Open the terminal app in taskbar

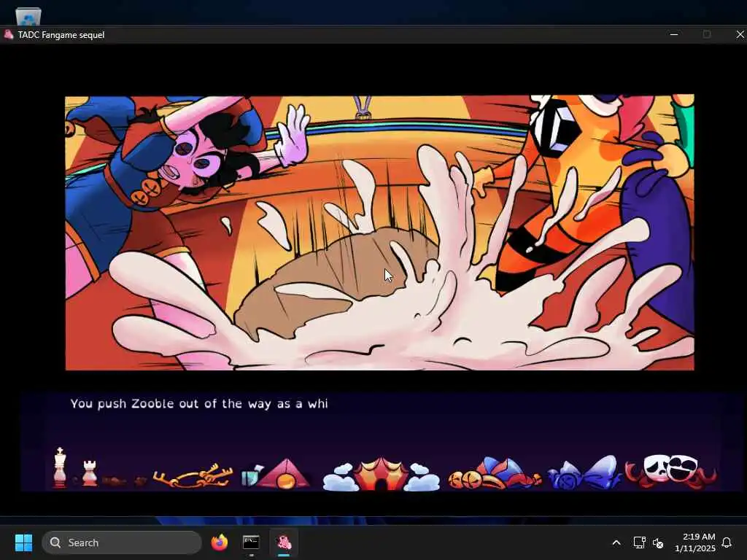point(251,542)
